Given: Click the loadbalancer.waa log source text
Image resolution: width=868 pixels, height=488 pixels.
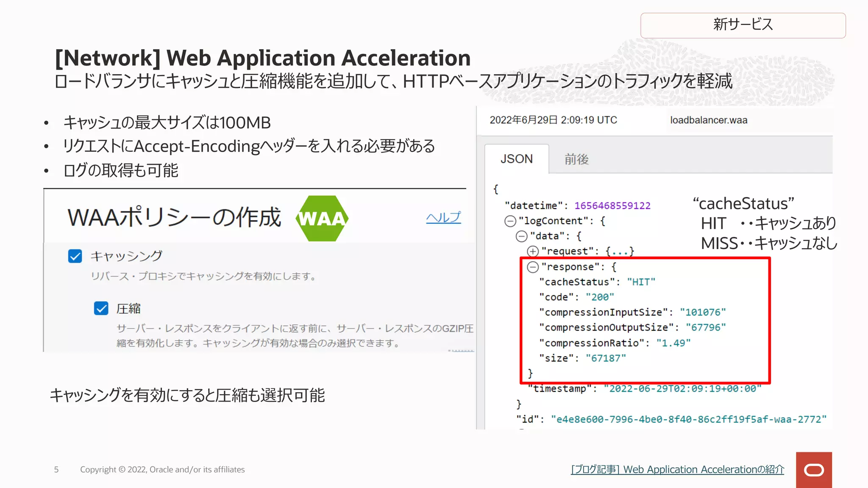Looking at the screenshot, I should (x=709, y=120).
